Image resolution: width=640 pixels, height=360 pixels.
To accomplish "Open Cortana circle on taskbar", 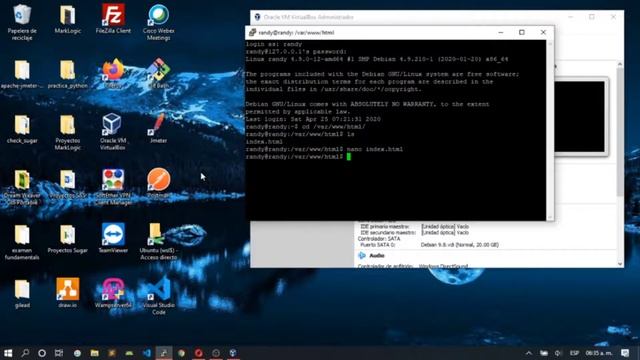I will click(42, 353).
